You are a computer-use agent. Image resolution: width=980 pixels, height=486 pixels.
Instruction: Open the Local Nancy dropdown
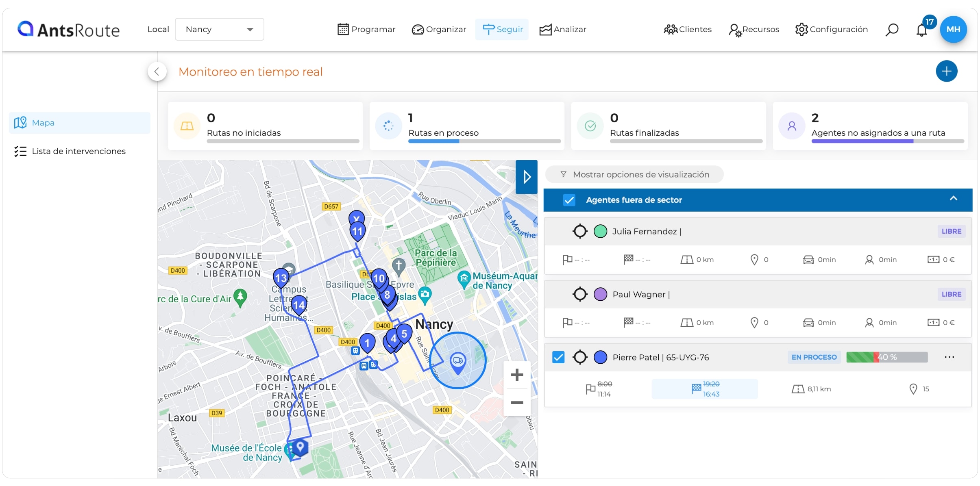tap(219, 29)
